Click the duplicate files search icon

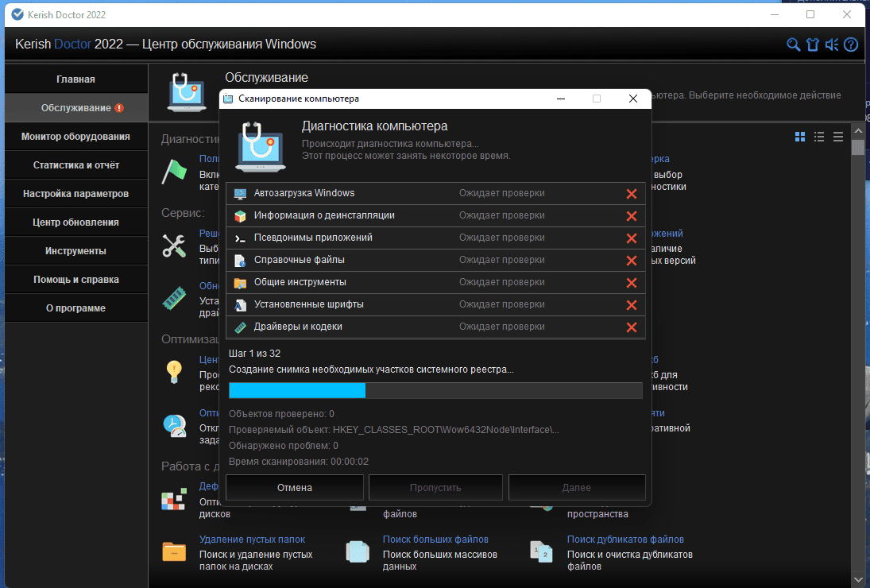coord(542,552)
